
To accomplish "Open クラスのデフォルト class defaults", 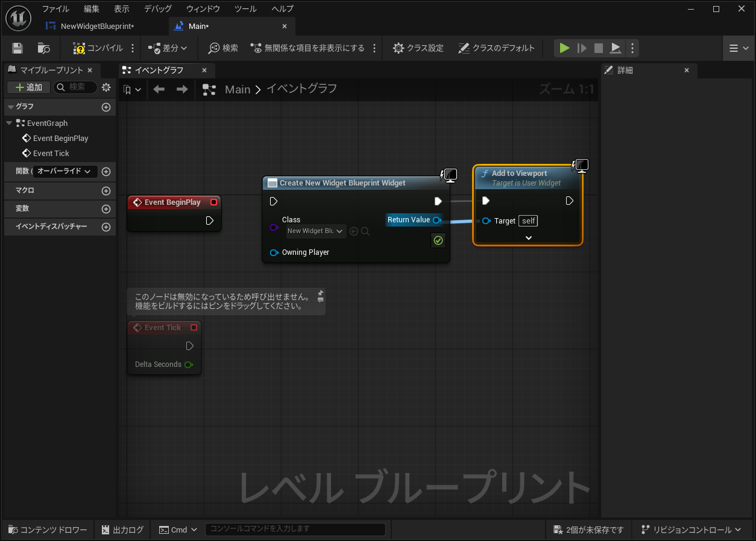I will (496, 48).
